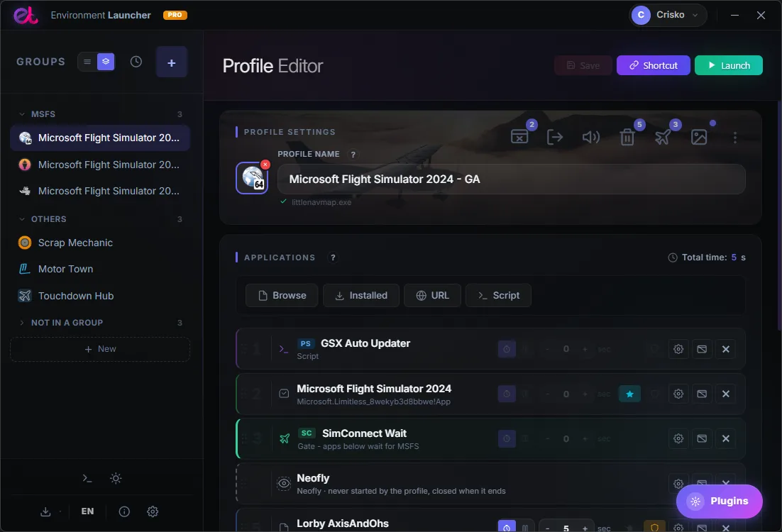This screenshot has width=782, height=532.
Task: Remove GSX Auto Updater with its X
Action: point(726,349)
